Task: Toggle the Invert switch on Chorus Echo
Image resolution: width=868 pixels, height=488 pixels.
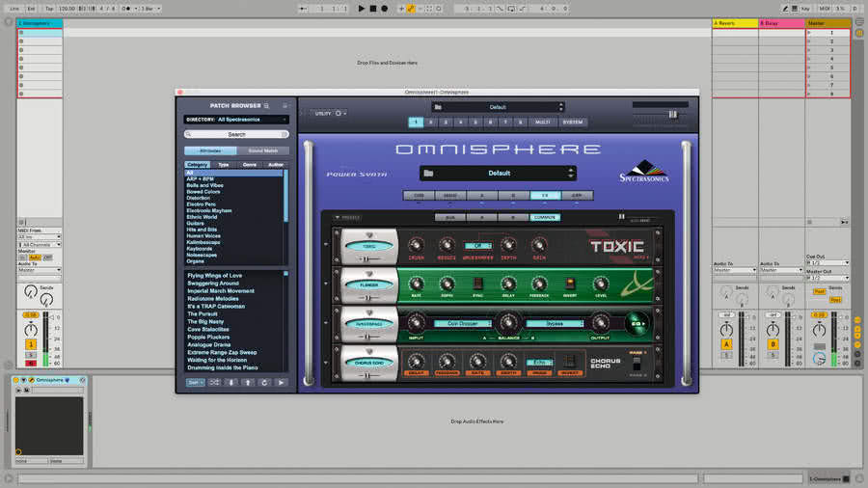Action: coord(569,362)
